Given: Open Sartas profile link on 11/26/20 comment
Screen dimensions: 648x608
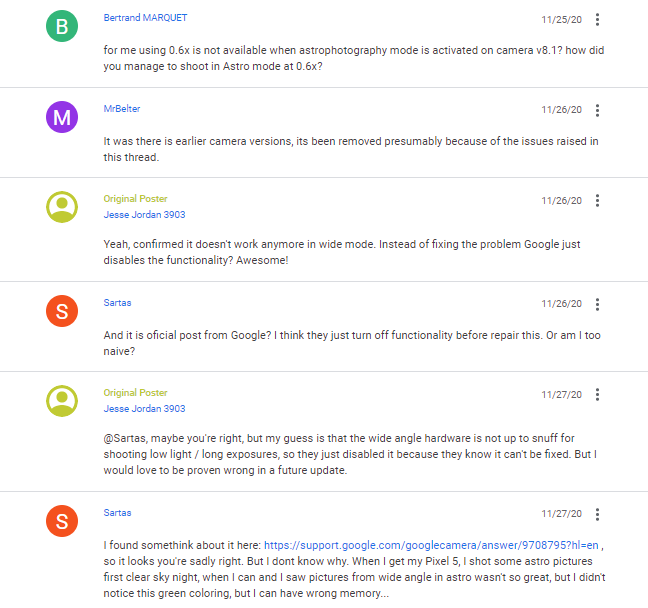Looking at the screenshot, I should point(117,303).
